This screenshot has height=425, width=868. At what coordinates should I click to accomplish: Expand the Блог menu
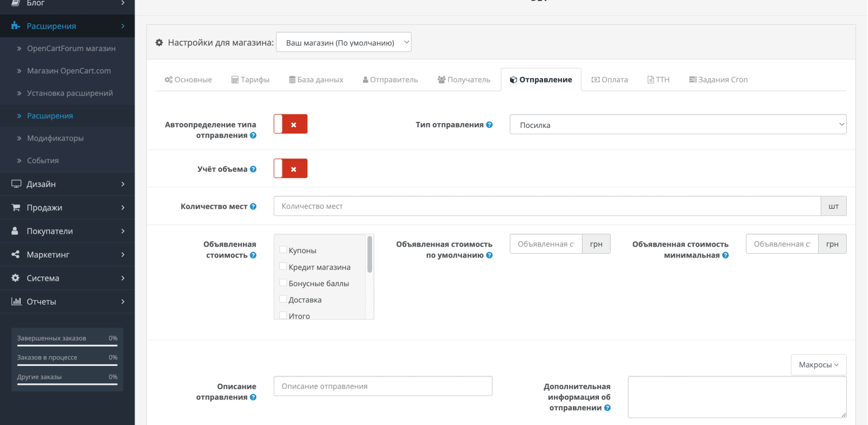(x=67, y=3)
